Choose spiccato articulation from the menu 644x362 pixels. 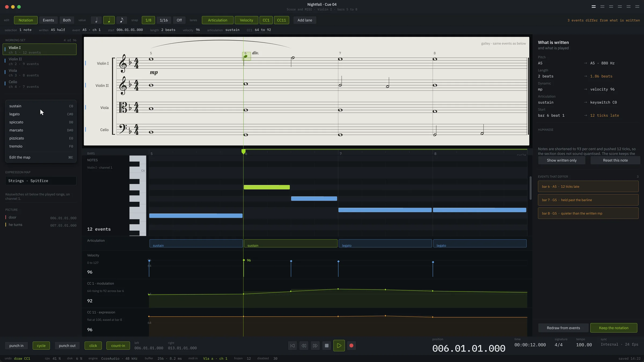tap(41, 122)
